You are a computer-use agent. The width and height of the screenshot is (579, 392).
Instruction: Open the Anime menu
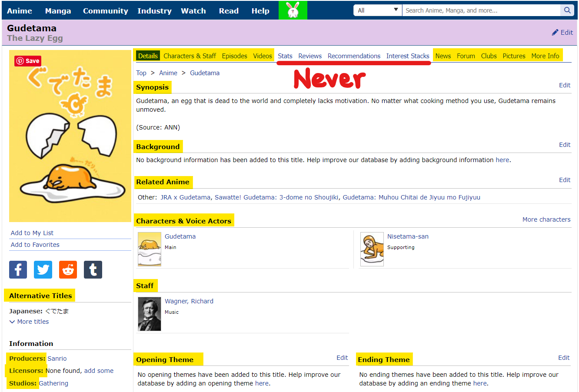pos(20,11)
